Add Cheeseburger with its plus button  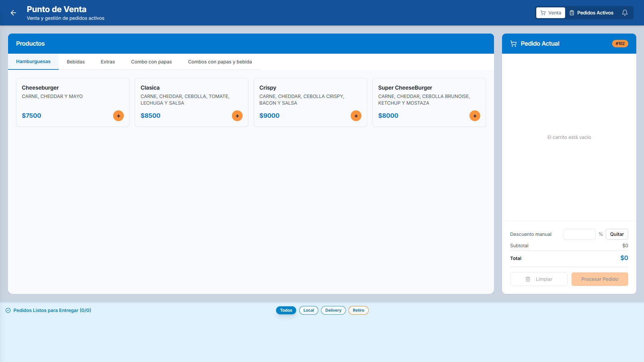(118, 116)
